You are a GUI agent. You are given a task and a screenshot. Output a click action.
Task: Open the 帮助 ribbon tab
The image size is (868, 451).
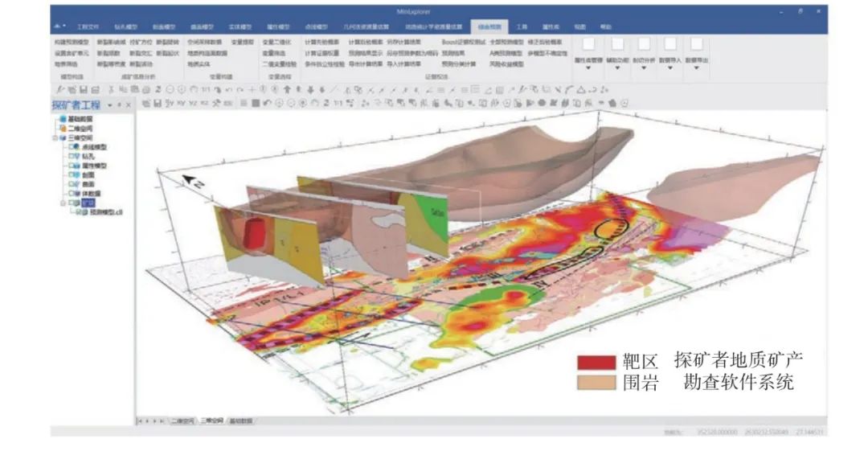click(606, 27)
